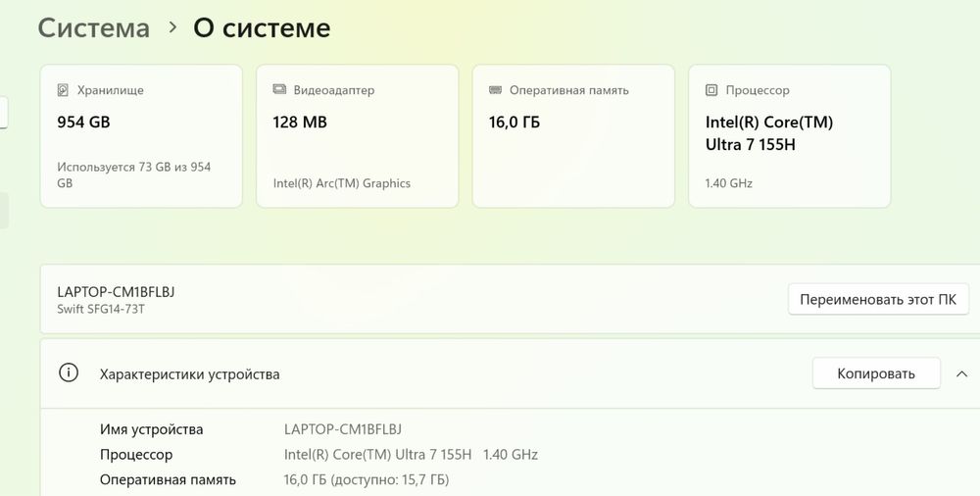Select the 16,0 ГБ memory card value
This screenshot has height=496, width=980.
(x=514, y=123)
